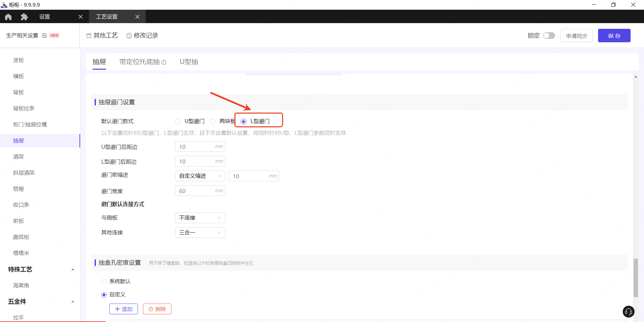
Task: Click the 添加 button
Action: [x=123, y=309]
